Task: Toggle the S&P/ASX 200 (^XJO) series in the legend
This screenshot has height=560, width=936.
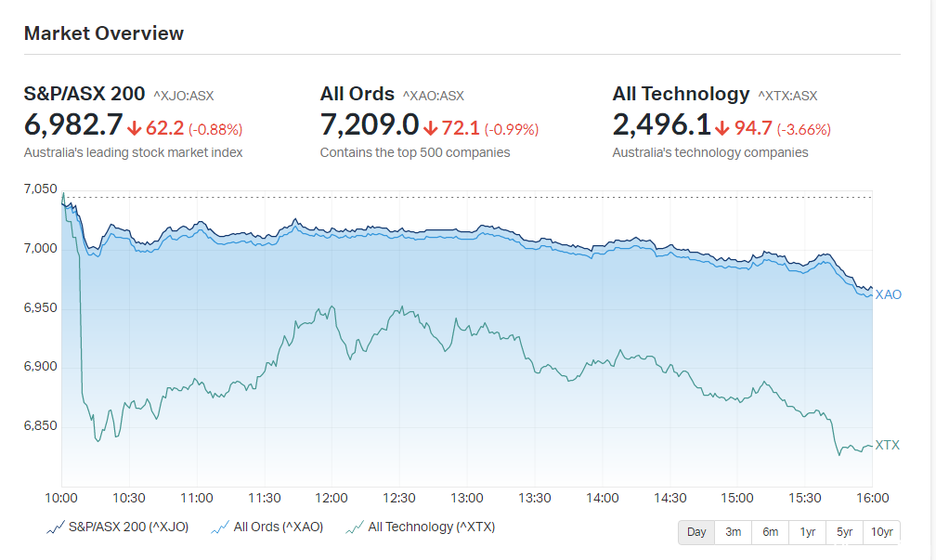Action: pos(118,527)
